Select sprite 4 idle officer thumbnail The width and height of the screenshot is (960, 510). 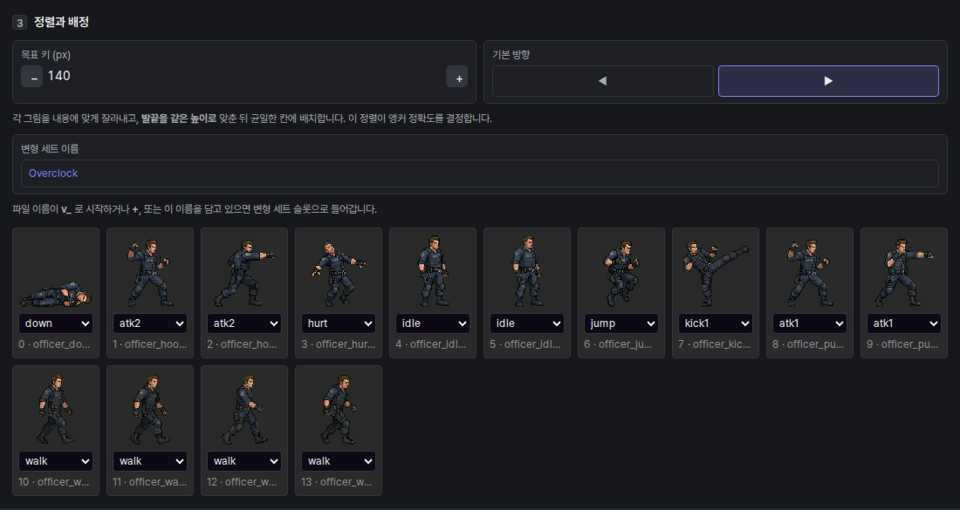[433, 271]
